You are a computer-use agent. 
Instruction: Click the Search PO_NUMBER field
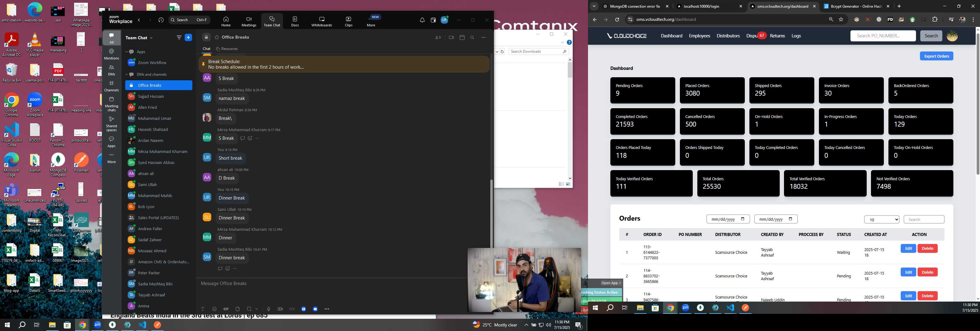883,36
